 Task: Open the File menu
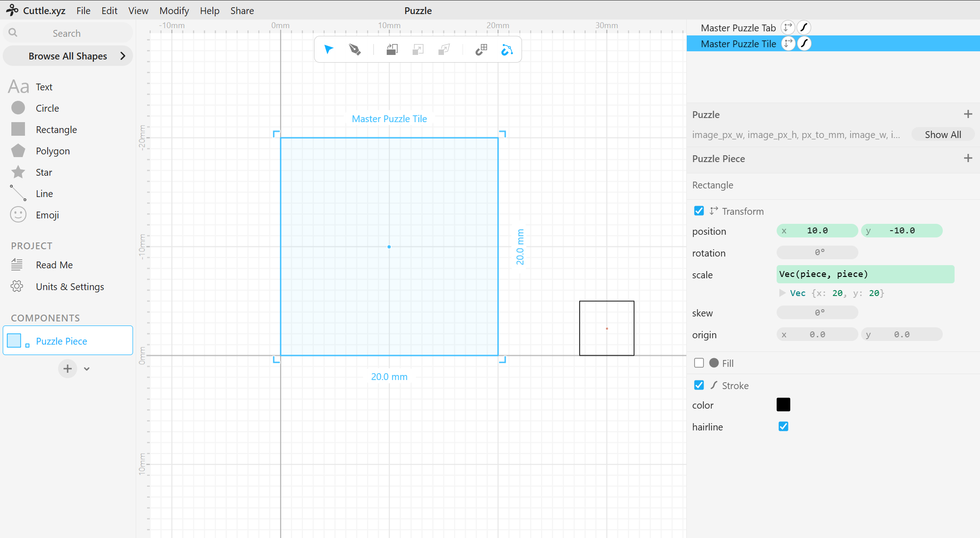tap(84, 10)
